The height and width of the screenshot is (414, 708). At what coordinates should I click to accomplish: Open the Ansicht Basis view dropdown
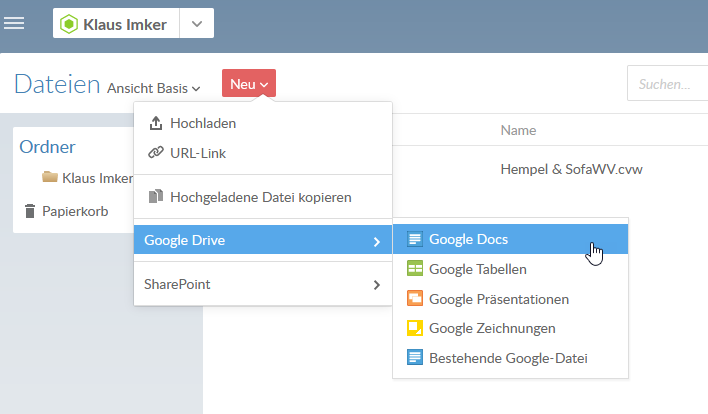[154, 88]
